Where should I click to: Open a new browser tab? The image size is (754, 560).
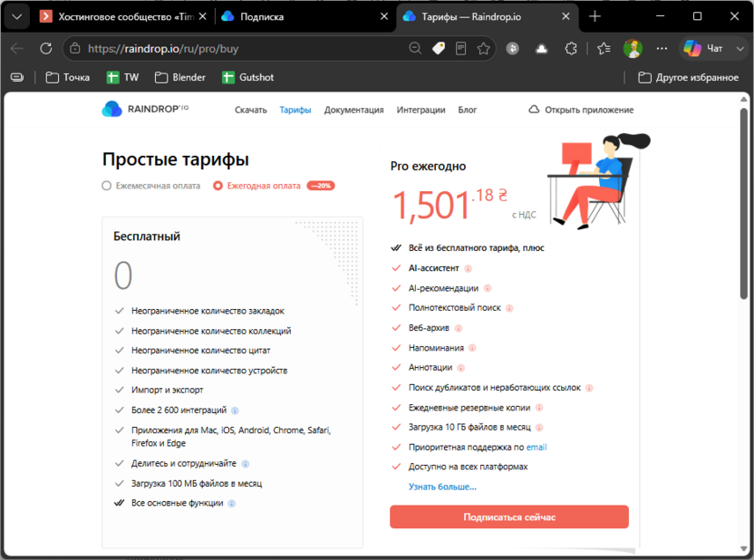[594, 17]
